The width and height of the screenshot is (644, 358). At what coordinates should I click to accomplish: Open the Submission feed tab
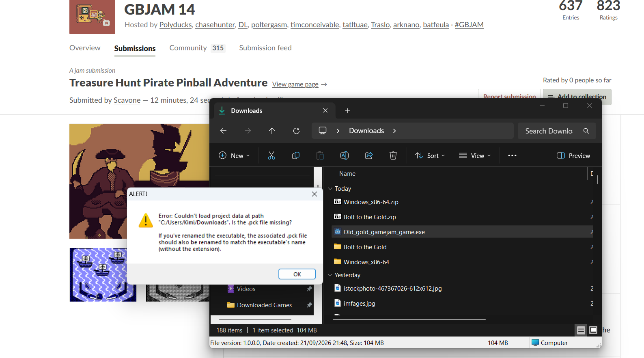265,48
